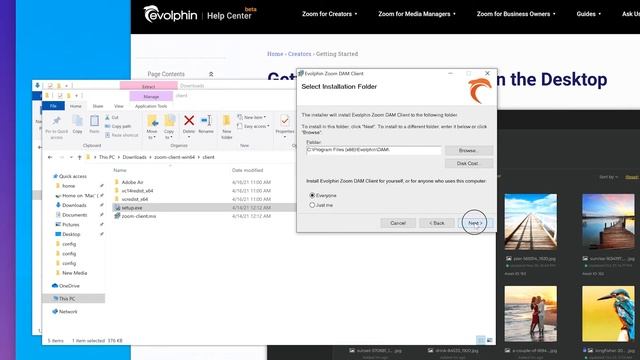Switch to the Home ribbon tab
The height and width of the screenshot is (360, 640).
coord(76,106)
